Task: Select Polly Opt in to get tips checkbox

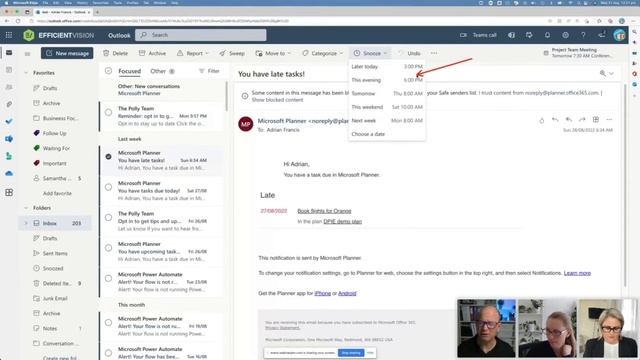Action: click(108, 218)
